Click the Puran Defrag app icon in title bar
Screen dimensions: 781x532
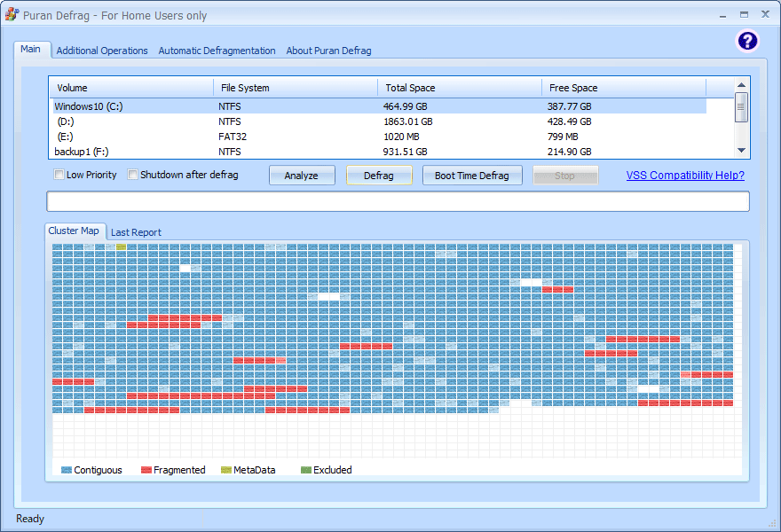tap(12, 14)
